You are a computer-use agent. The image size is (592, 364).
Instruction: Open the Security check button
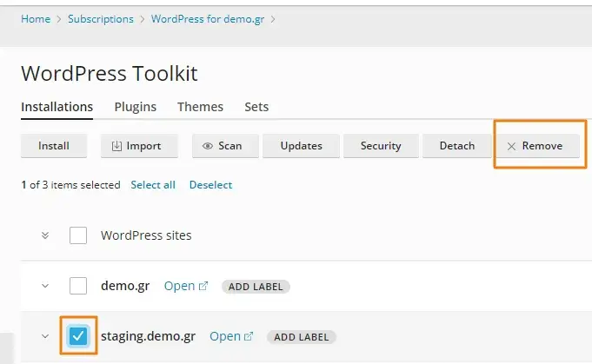point(381,146)
